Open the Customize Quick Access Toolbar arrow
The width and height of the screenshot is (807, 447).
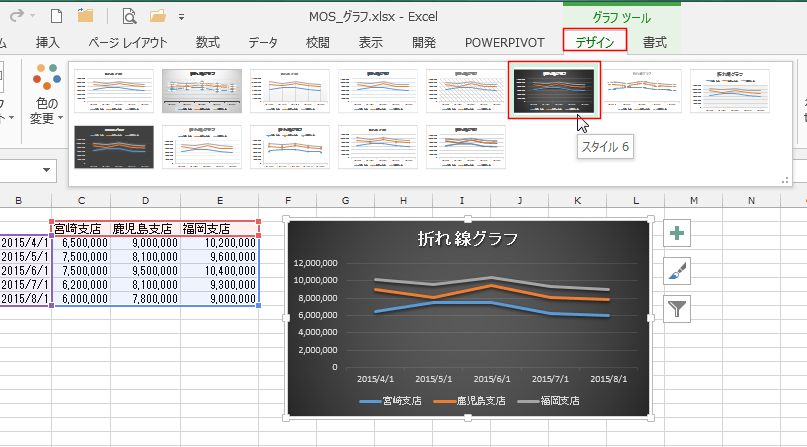pos(181,17)
